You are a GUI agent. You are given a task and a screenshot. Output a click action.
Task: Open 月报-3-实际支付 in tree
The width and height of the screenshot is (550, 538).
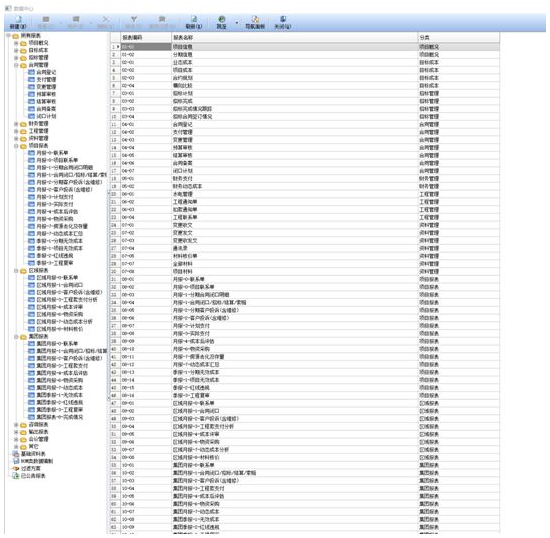click(55, 204)
